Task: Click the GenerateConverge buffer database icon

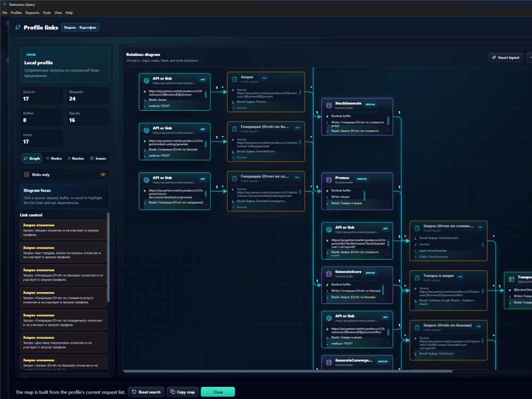Action: point(329,363)
